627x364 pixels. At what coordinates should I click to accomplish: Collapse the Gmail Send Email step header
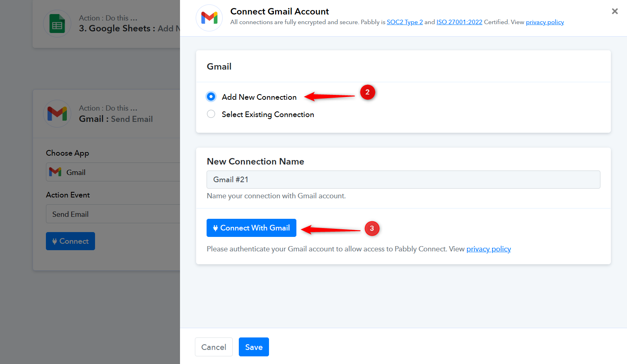coord(121,114)
